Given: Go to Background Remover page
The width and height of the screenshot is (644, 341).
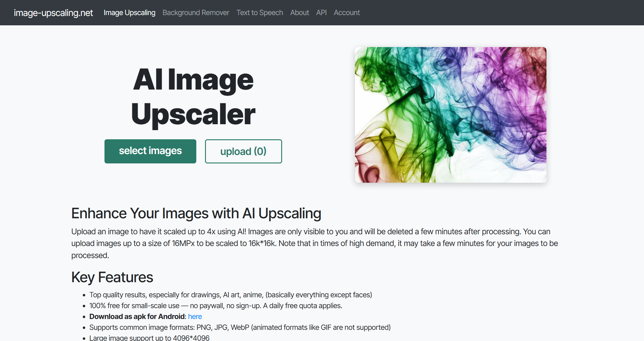Looking at the screenshot, I should (x=196, y=13).
